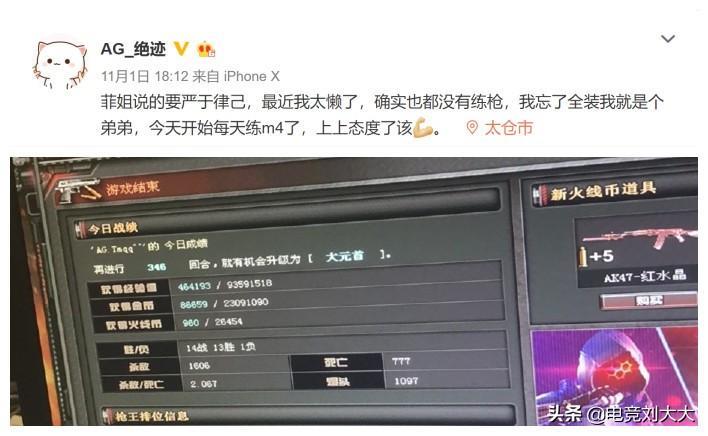Image resolution: width=708 pixels, height=436 pixels.
Task: Click the AG_绝迹 username
Action: [133, 49]
